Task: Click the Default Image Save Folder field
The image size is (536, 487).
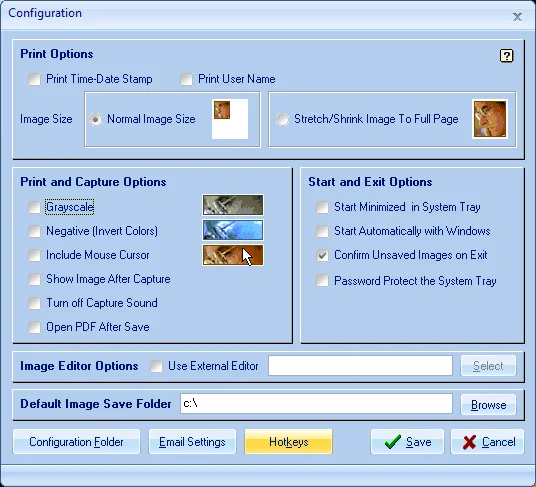Action: (x=316, y=404)
